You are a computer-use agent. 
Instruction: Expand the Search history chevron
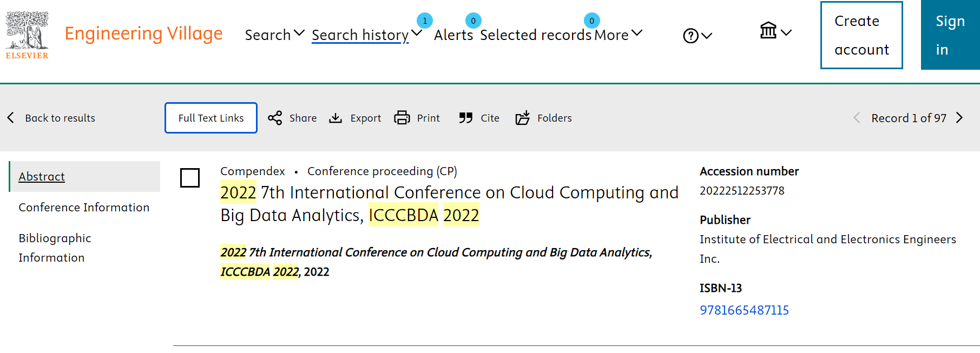coord(416,33)
